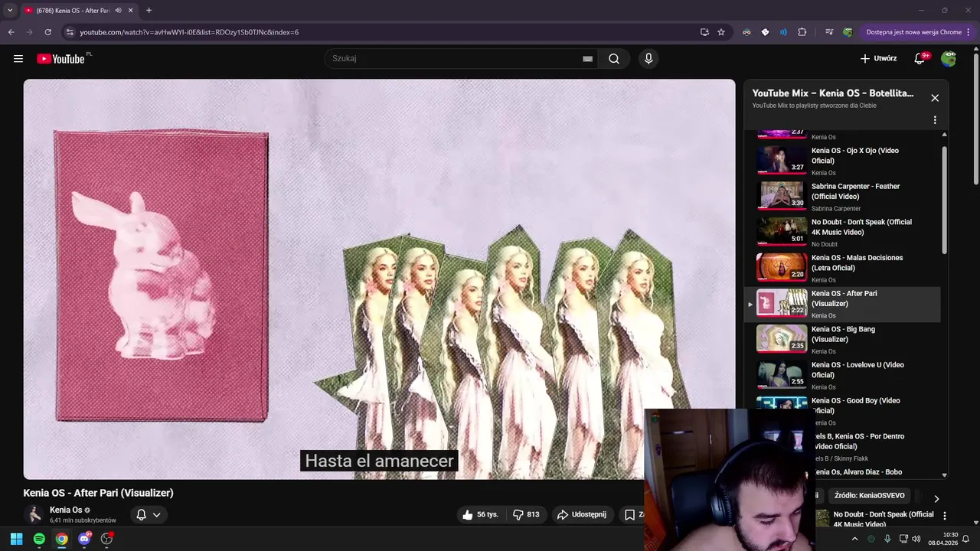Open a new Chrome tab
The width and height of the screenshot is (980, 551).
149,11
